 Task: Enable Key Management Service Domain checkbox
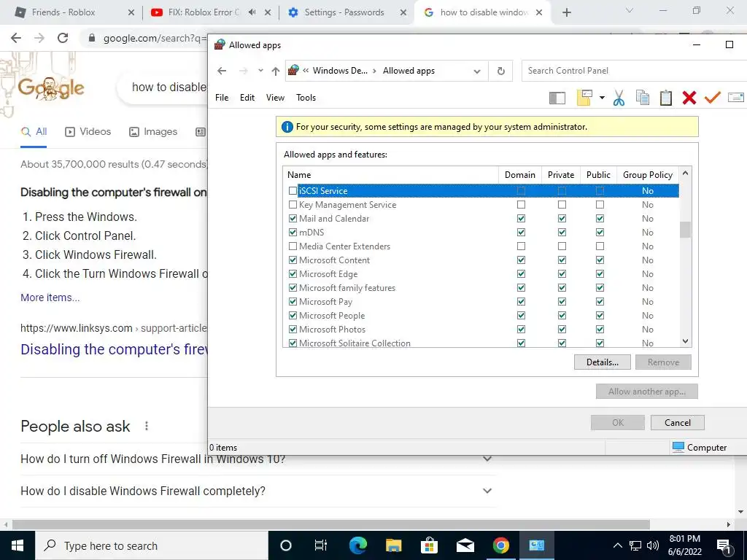tap(521, 205)
